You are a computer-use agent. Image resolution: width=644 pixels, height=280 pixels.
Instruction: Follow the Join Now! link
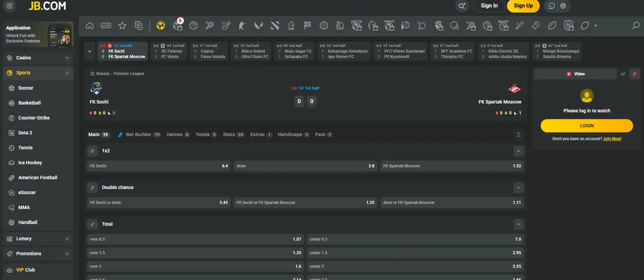612,139
